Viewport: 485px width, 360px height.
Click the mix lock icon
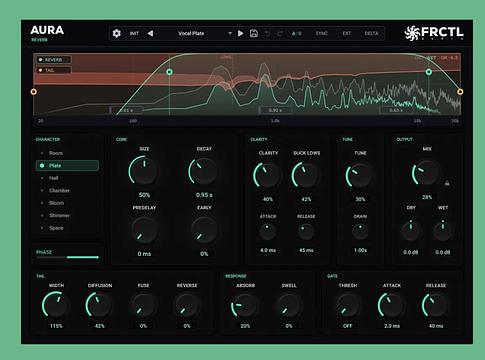tap(447, 183)
